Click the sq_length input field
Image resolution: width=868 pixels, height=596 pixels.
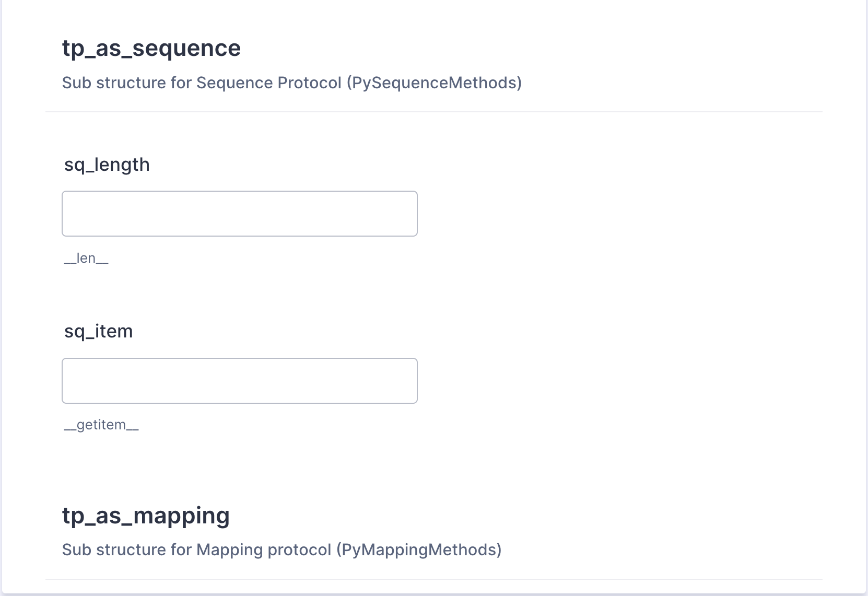(x=239, y=214)
